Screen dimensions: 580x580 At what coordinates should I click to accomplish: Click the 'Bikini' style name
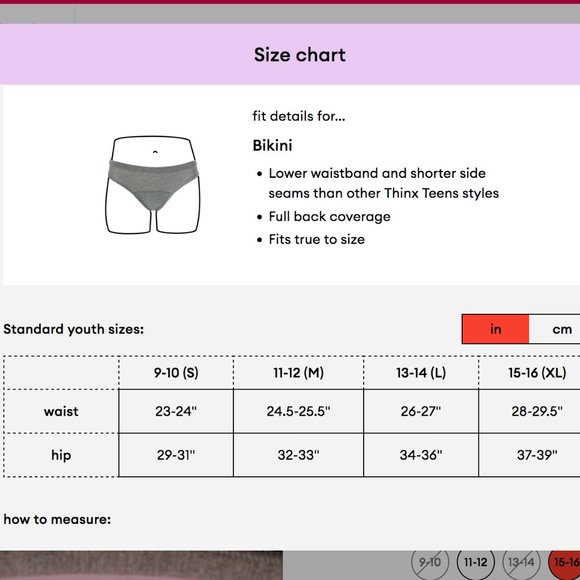pyautogui.click(x=272, y=145)
